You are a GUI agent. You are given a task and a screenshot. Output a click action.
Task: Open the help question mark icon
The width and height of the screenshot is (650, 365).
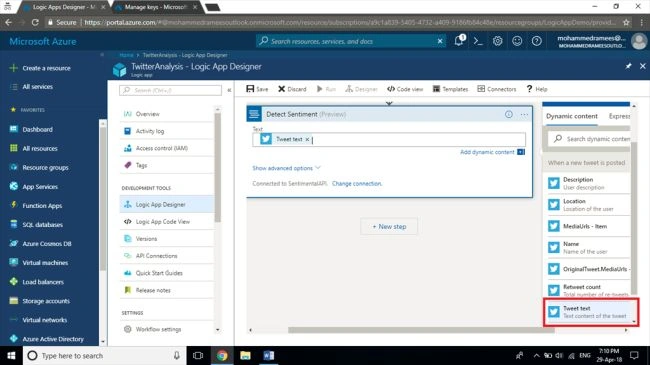(x=536, y=41)
